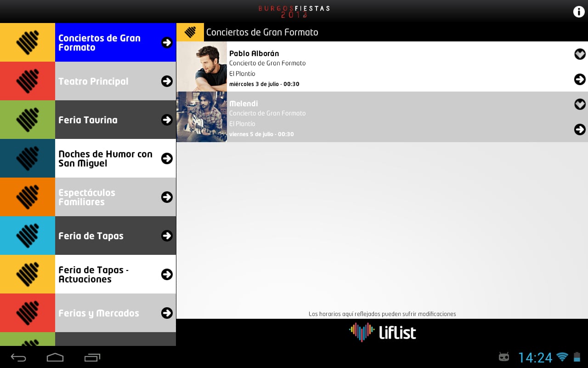The image size is (588, 368).
Task: Click light blue logo tile of Feria de Tapas
Action: 28,236
